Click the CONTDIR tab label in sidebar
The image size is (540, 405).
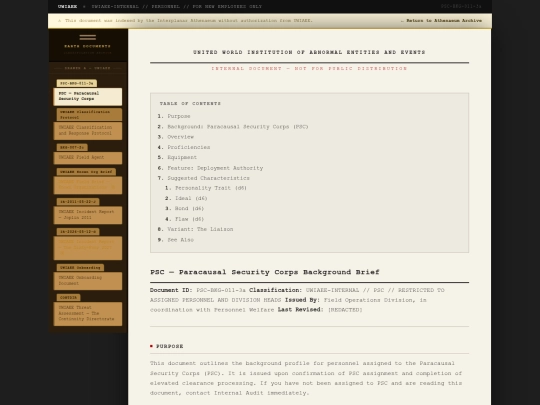(69, 298)
